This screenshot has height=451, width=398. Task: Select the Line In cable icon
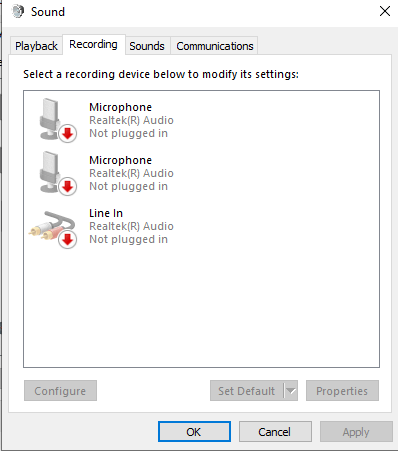pos(53,229)
